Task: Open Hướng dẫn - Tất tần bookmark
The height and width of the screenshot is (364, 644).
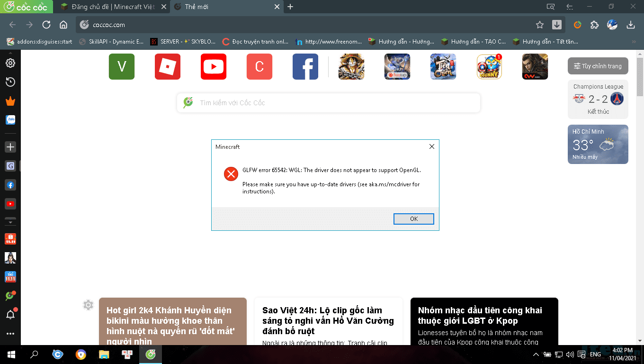Action: tap(546, 42)
